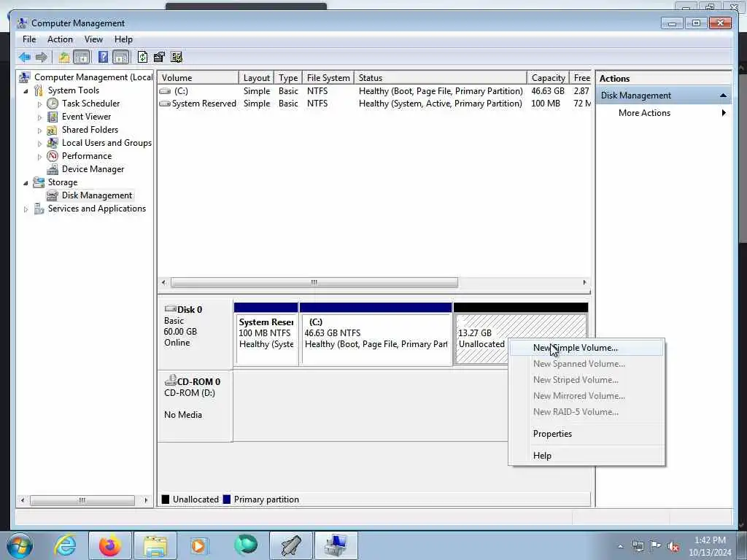
Task: Click the muted volume tray icon
Action: point(673,547)
